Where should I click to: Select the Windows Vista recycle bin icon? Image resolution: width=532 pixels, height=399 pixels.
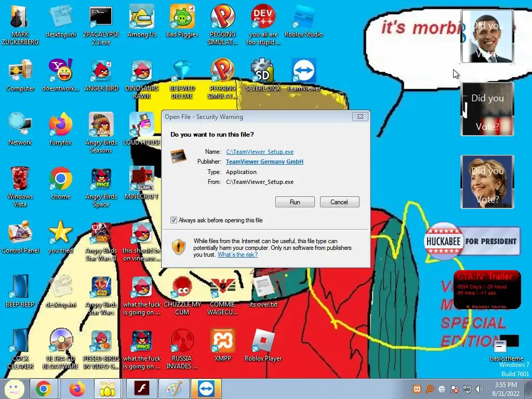[x=20, y=187]
